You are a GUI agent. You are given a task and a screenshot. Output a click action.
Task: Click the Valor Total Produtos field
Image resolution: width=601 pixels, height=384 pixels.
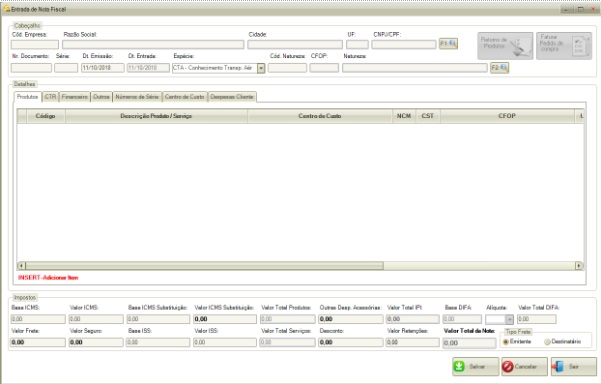[x=287, y=319]
